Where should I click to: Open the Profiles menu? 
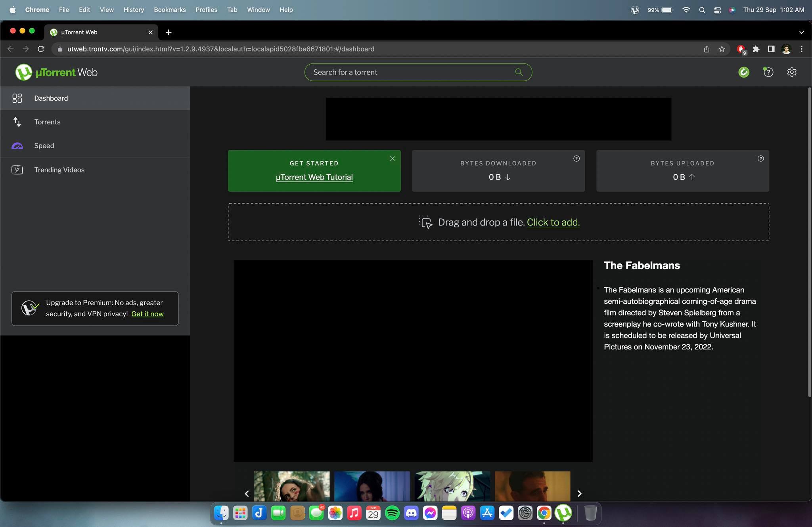(206, 10)
